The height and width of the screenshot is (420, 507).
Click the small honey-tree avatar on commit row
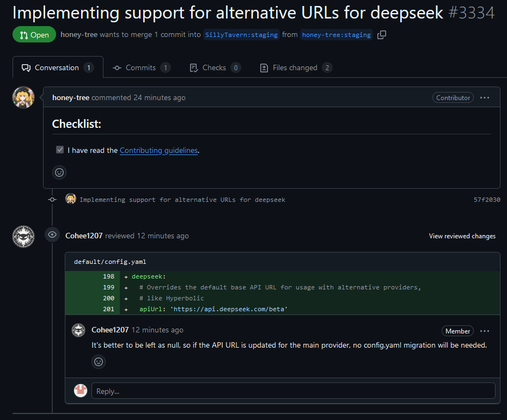[71, 199]
